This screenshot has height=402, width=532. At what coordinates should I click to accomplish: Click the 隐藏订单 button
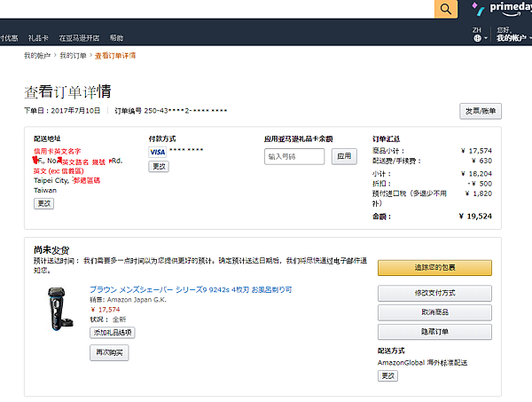tap(434, 332)
